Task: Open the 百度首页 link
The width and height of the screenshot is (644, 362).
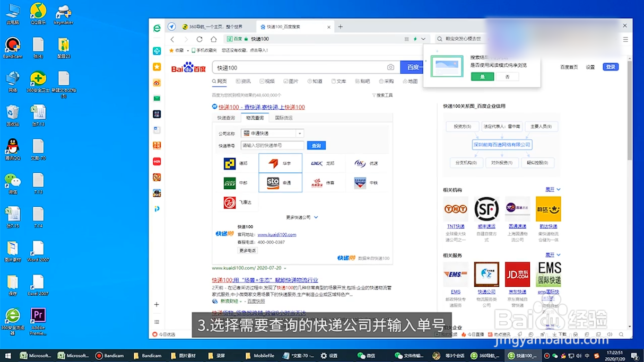Action: [569, 67]
